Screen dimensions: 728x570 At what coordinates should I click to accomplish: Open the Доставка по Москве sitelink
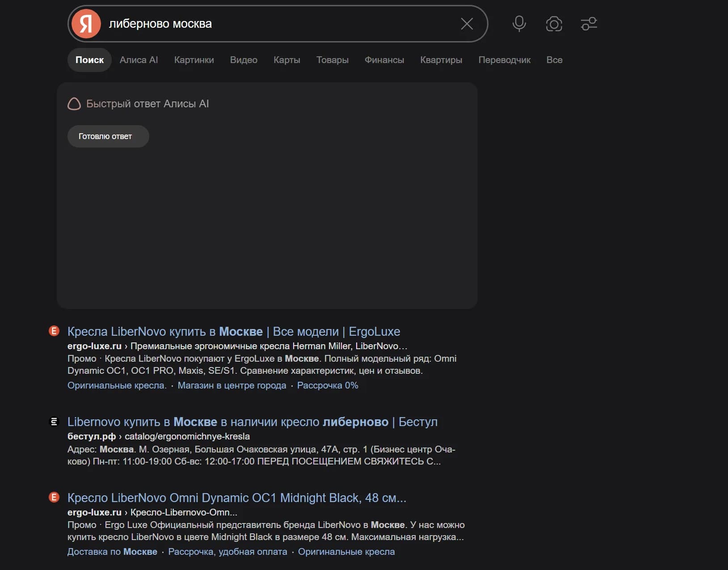[112, 552]
